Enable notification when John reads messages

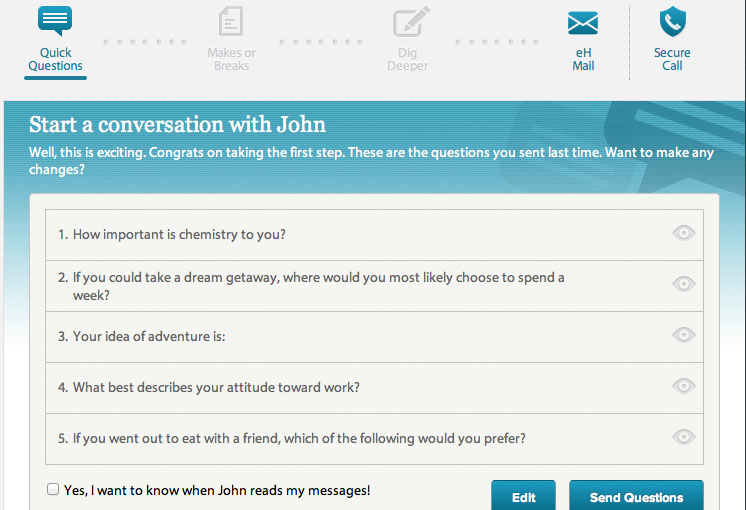(x=53, y=489)
